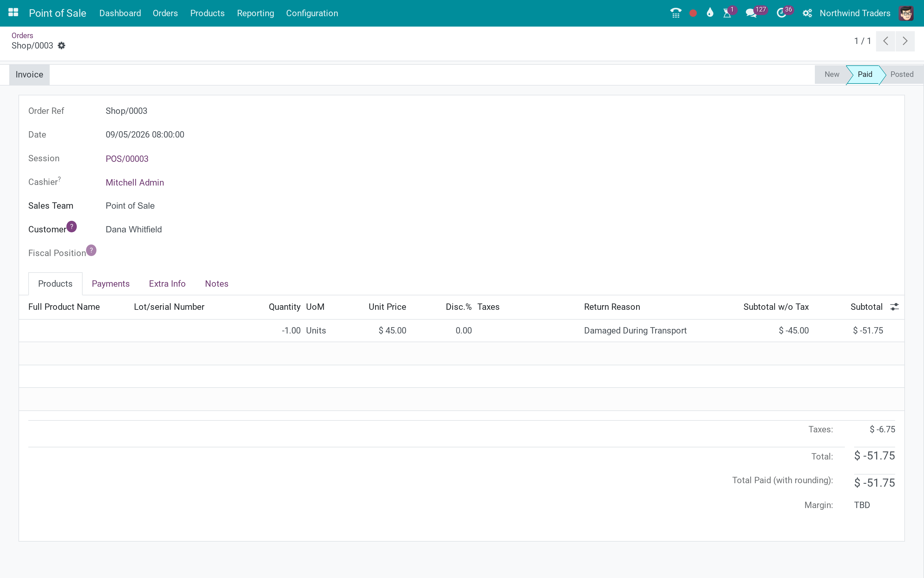Click the quantity cell -1.00
Screen dimensions: 924x578
click(x=291, y=330)
